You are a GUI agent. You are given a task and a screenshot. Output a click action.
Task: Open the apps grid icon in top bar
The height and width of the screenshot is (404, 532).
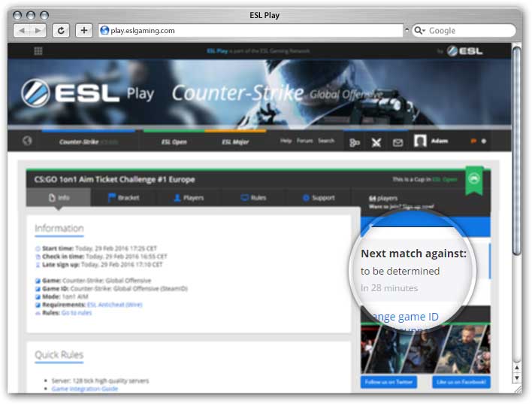[x=38, y=51]
